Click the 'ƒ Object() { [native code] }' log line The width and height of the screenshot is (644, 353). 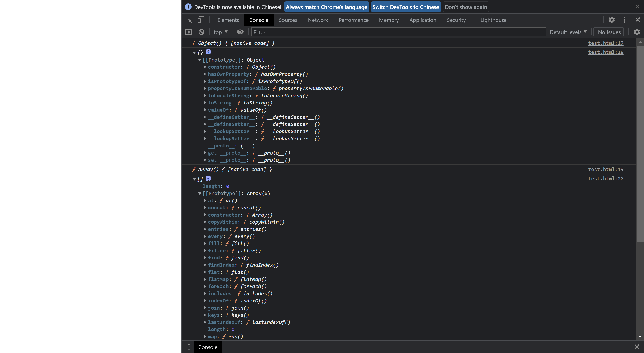pyautogui.click(x=233, y=43)
